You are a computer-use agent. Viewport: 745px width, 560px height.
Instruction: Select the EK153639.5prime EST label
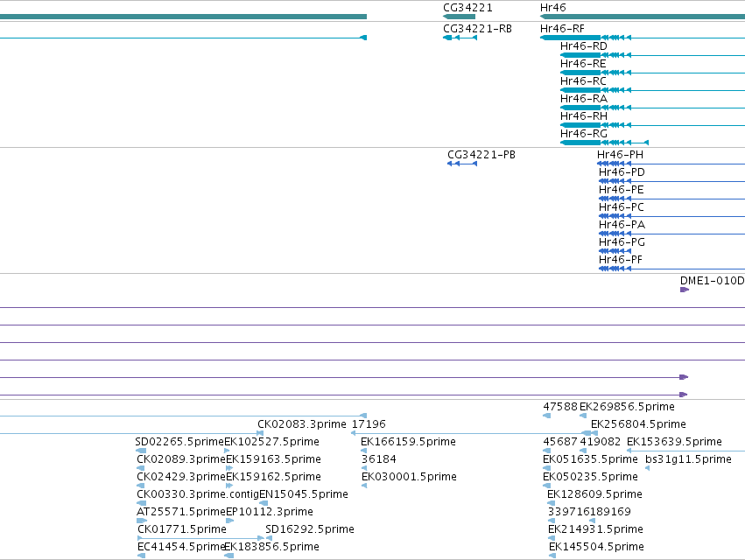click(674, 442)
